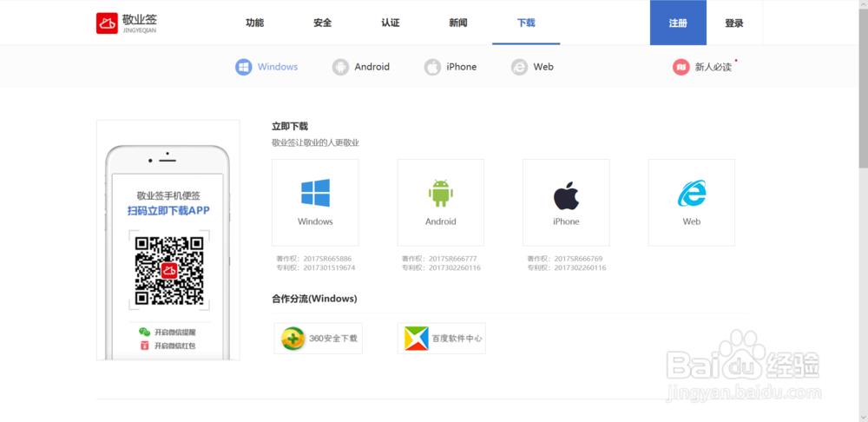Click the iPhone text label in platform bar
The image size is (868, 422).
(461, 67)
